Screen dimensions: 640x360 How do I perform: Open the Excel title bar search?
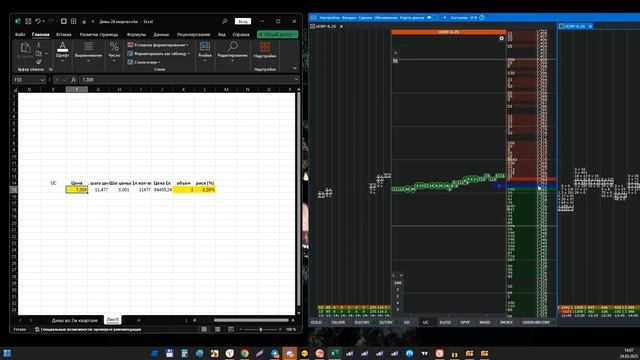pos(224,21)
